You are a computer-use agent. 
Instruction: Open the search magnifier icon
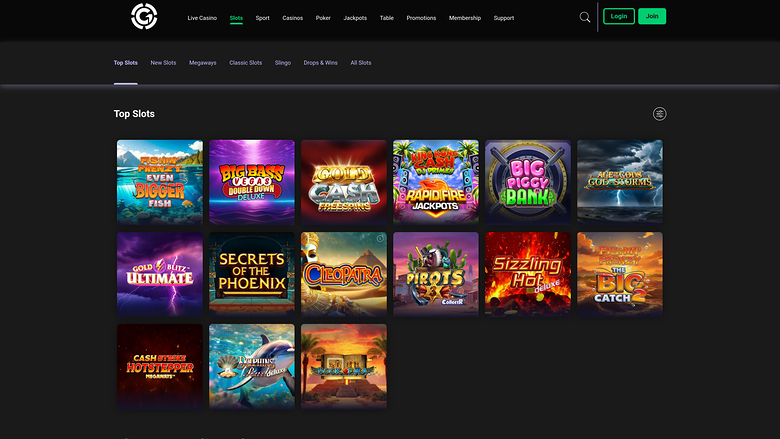pyautogui.click(x=585, y=17)
